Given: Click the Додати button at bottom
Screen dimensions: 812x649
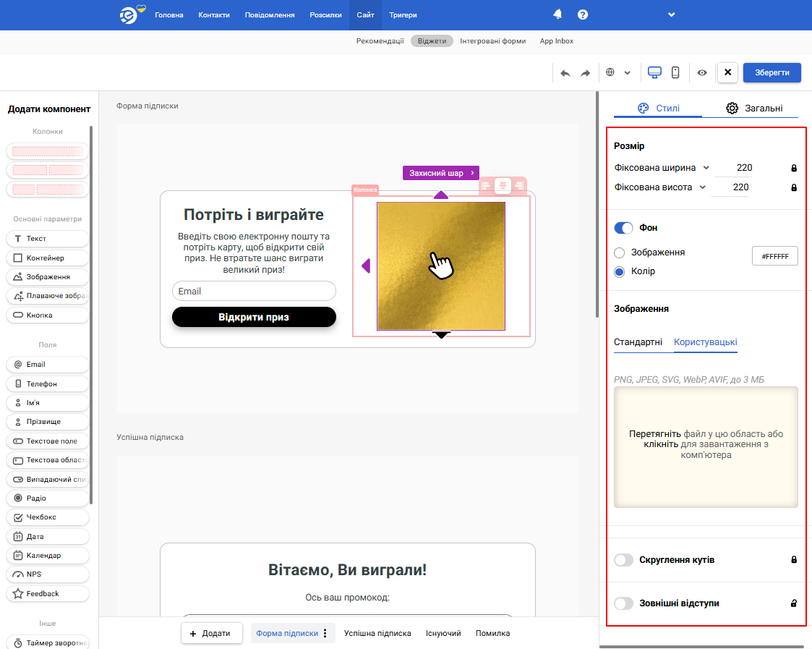Looking at the screenshot, I should [x=211, y=634].
